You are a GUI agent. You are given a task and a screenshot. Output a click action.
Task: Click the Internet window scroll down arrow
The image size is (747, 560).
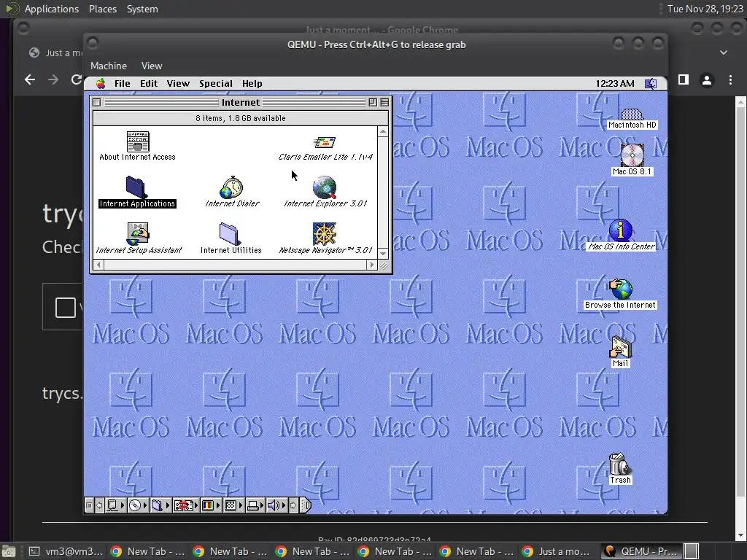[x=383, y=254]
